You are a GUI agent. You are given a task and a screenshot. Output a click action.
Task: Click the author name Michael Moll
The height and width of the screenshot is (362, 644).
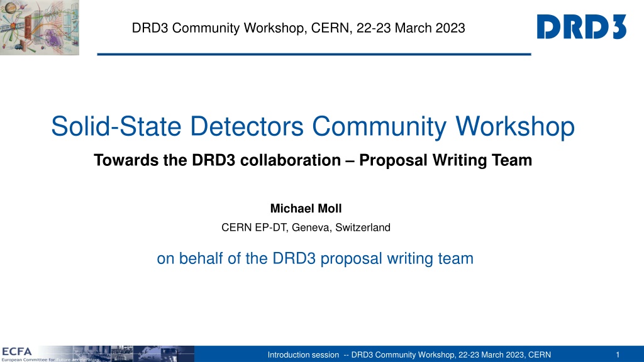(x=306, y=209)
